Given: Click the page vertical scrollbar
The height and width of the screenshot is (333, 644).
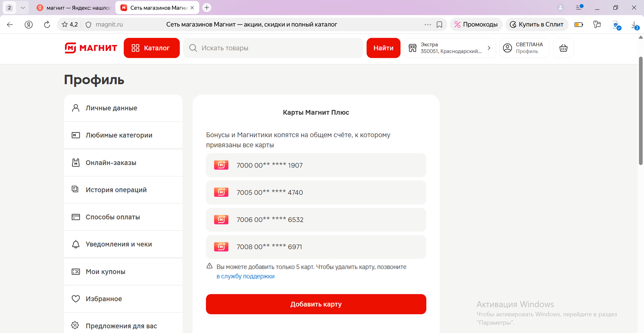Looking at the screenshot, I should click(x=641, y=111).
